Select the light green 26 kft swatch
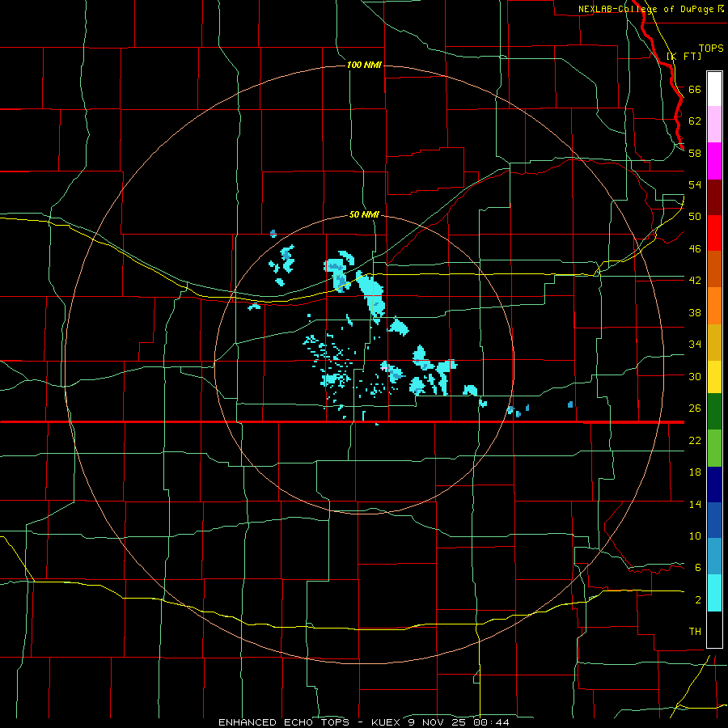Screen dimensions: 728x728 [x=714, y=448]
